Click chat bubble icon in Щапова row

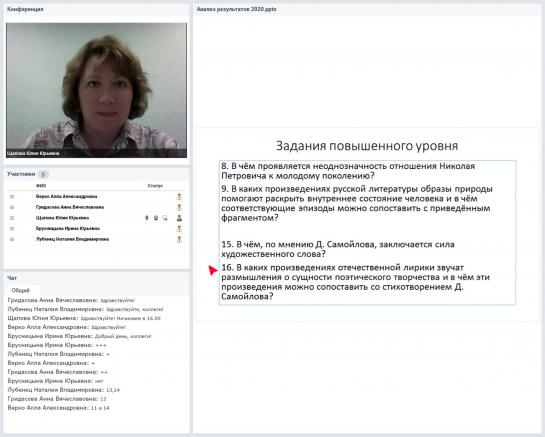coord(165,218)
